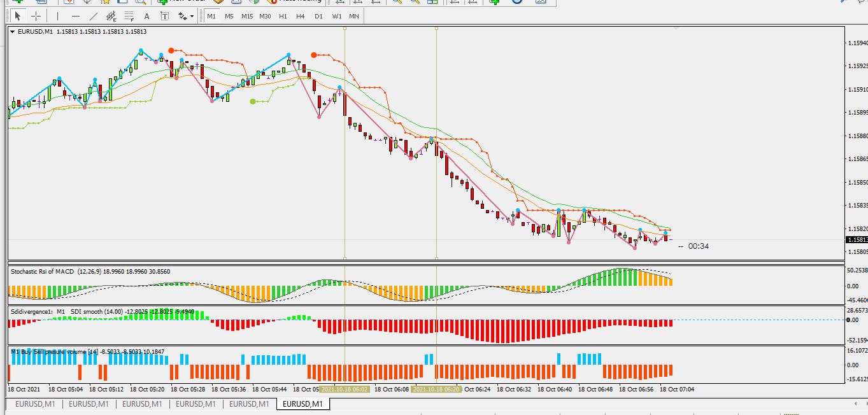Image resolution: width=868 pixels, height=415 pixels.
Task: Switch chart to M1 timeframe
Action: (x=211, y=16)
